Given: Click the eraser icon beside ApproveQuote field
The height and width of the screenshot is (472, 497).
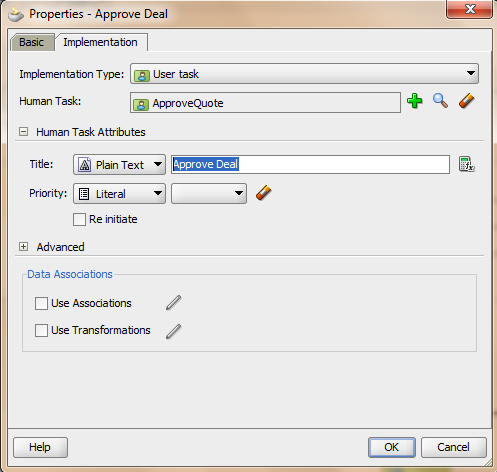Looking at the screenshot, I should click(x=466, y=101).
